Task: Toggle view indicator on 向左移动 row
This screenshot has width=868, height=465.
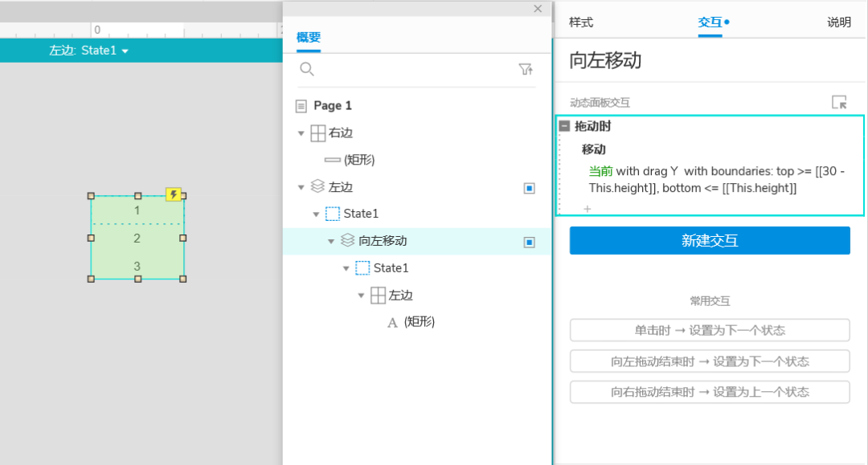Action: 529,243
